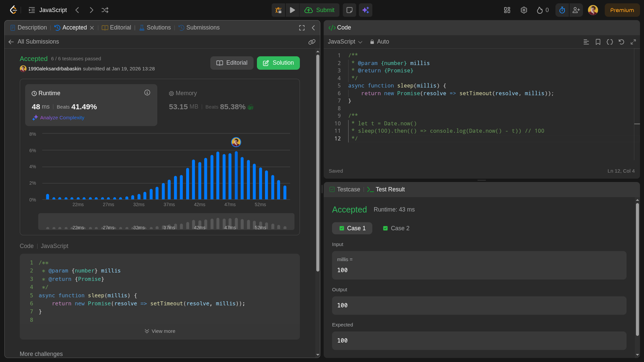
Task: Click the runtime chart range slider
Action: click(x=166, y=222)
